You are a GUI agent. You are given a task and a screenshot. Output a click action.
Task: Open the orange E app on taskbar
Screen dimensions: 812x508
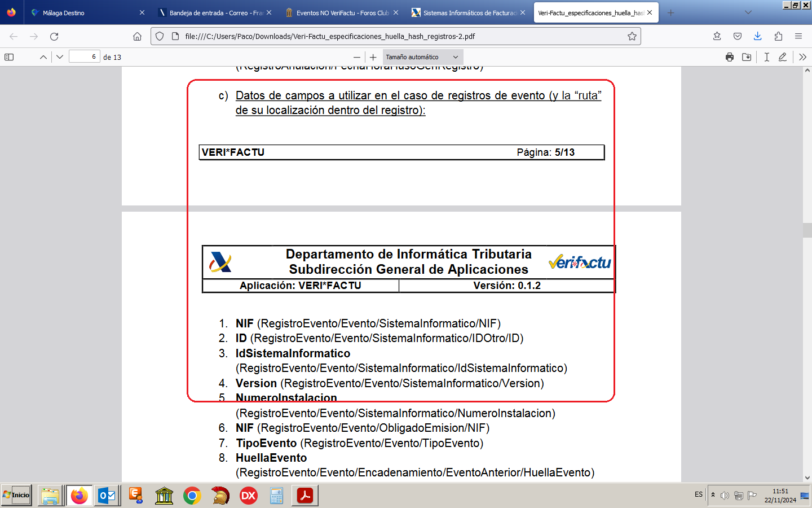135,496
